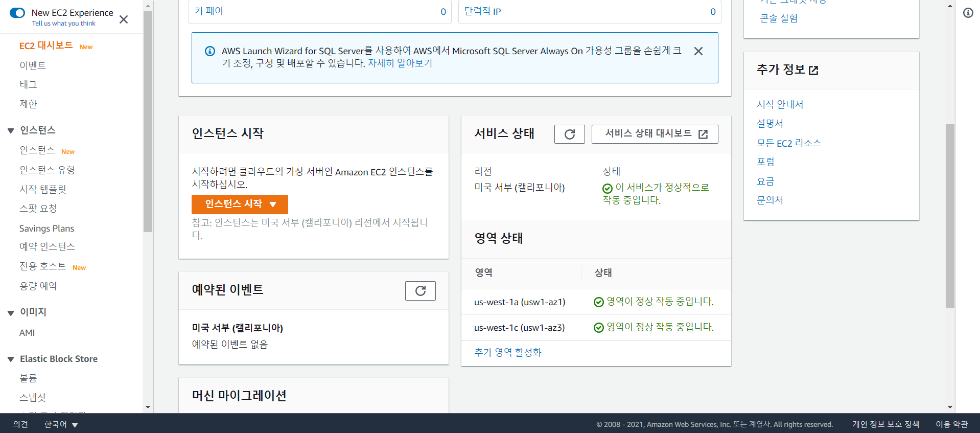Click 예약된 이벤트 없음 text
The image size is (980, 433).
pyautogui.click(x=230, y=345)
